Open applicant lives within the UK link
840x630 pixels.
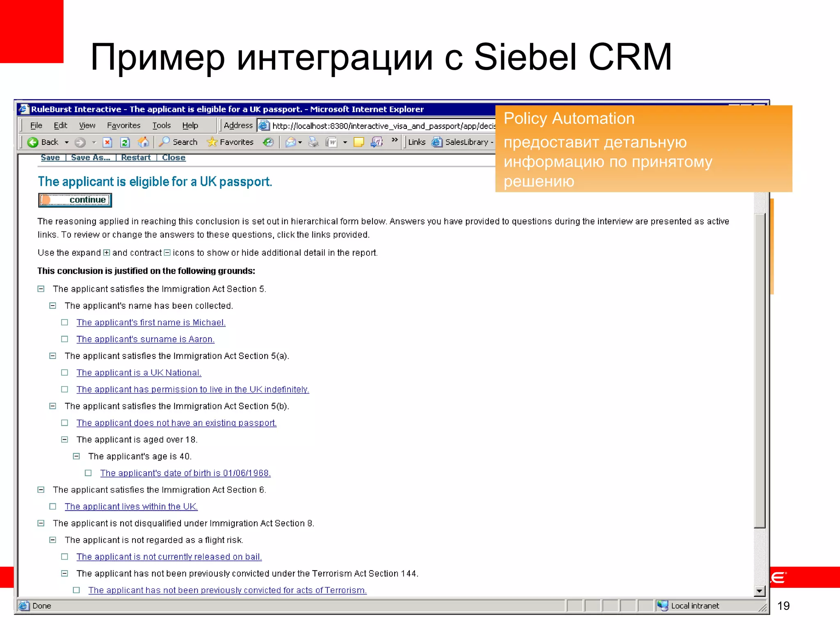click(131, 507)
